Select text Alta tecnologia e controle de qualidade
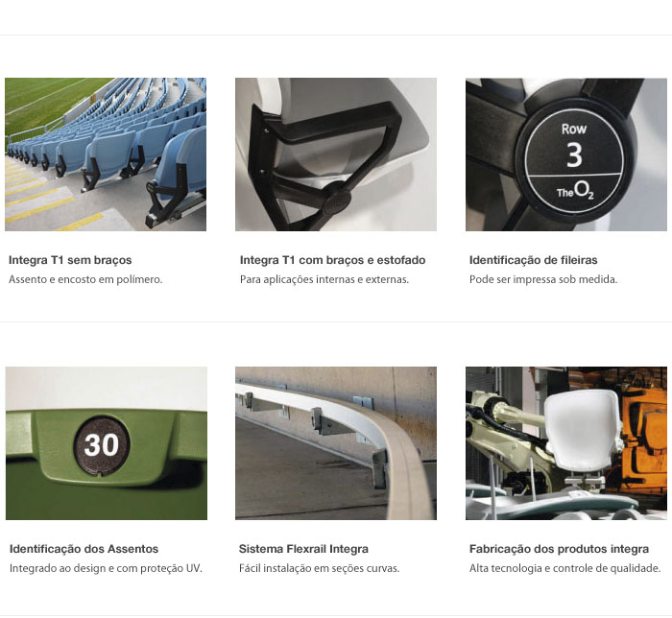Screen dimensions: 672x618 point(564,568)
